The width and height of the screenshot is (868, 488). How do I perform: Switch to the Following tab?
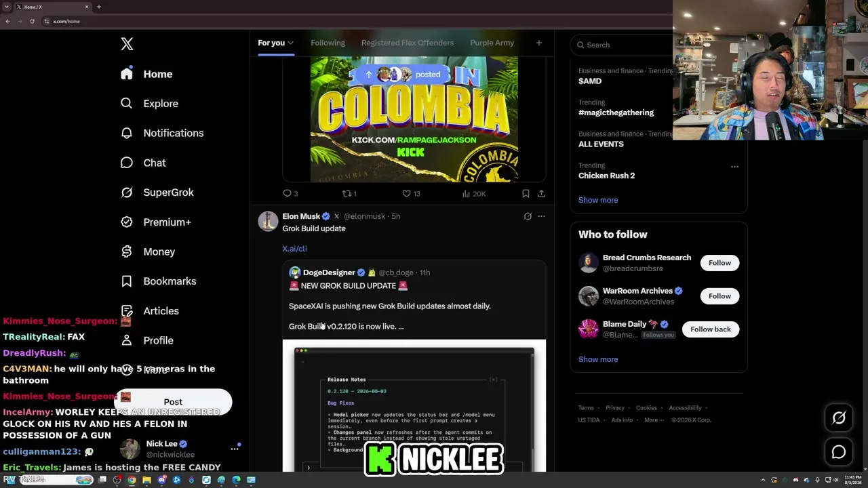coord(328,43)
